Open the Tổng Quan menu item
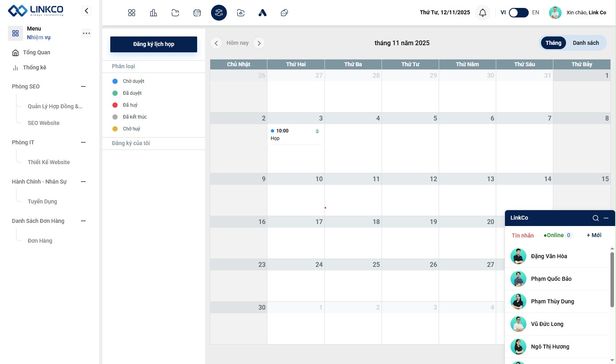 (x=36, y=52)
